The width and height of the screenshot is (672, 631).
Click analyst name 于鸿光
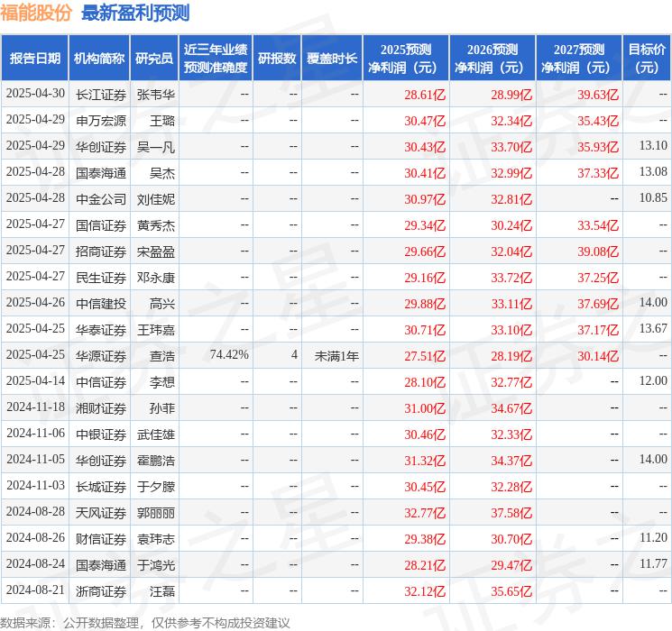point(155,565)
